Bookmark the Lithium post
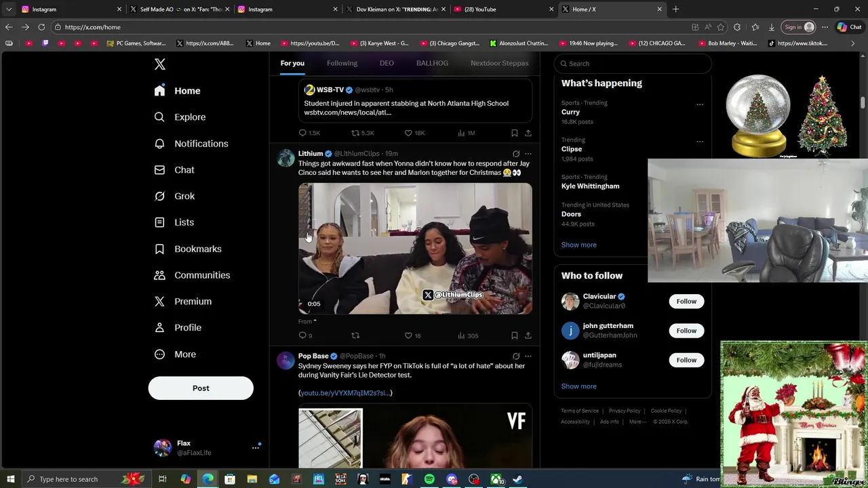The width and height of the screenshot is (868, 488). click(x=515, y=335)
